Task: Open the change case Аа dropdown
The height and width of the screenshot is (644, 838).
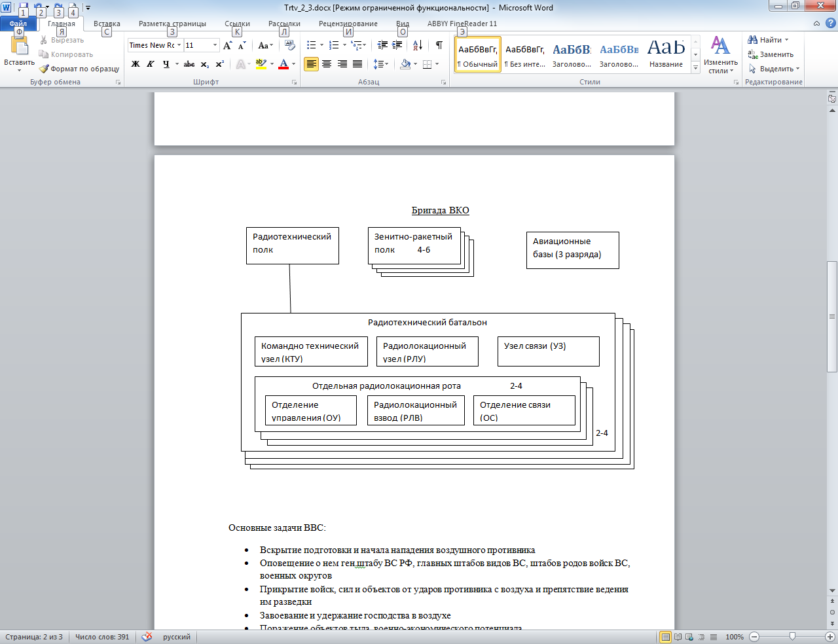Action: click(266, 45)
